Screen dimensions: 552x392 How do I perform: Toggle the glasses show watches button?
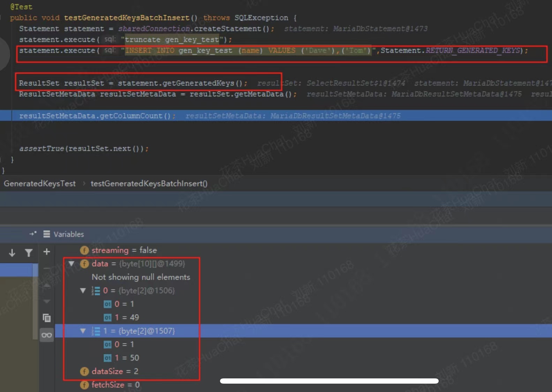pos(46,335)
